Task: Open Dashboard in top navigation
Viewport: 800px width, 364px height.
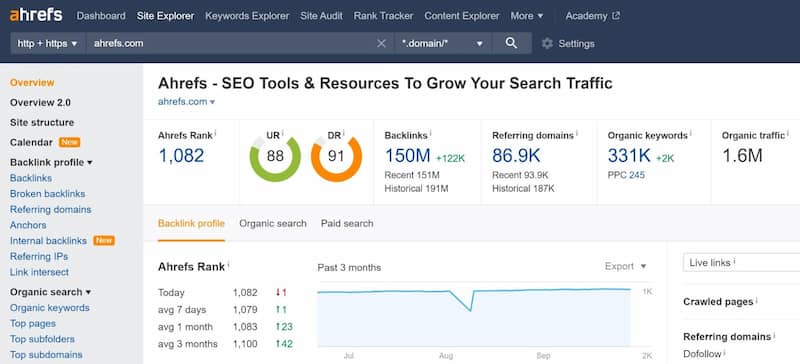Action: (x=101, y=16)
